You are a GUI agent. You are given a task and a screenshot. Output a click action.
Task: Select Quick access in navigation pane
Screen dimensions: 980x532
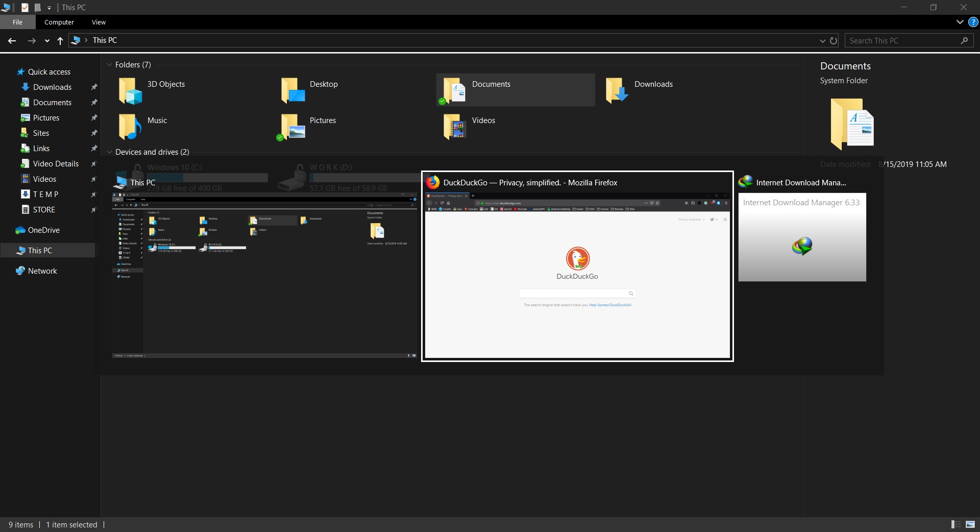coord(49,72)
